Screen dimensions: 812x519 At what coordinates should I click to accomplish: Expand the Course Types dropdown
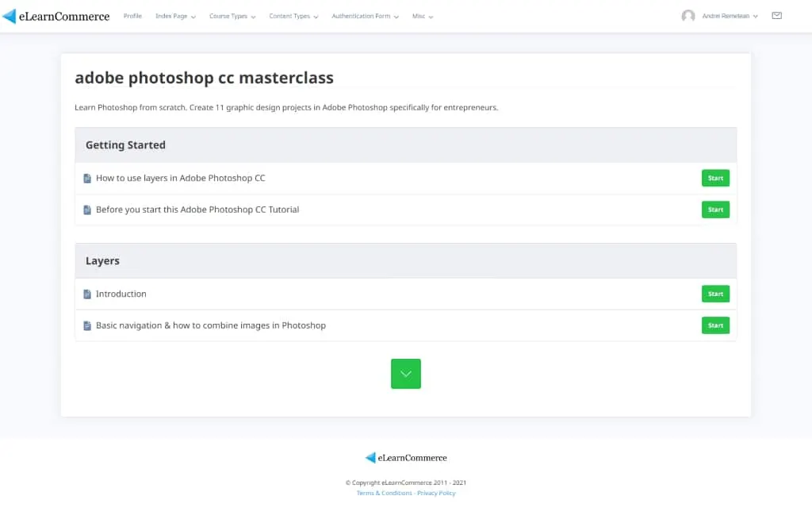click(232, 16)
